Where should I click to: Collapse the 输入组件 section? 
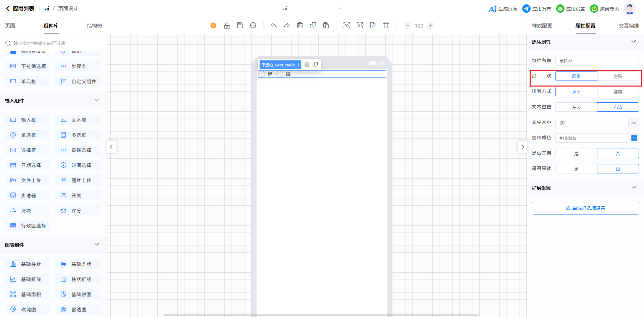[97, 100]
